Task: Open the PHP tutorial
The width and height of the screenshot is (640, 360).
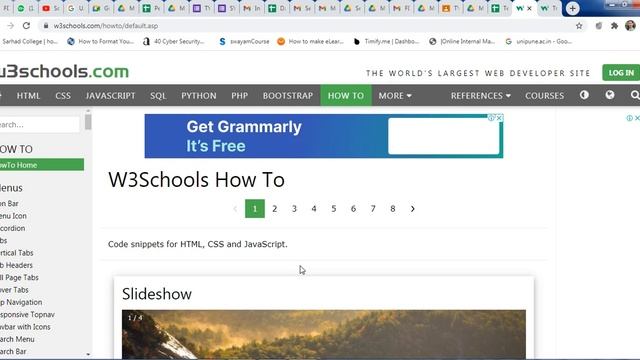Action: [239, 96]
